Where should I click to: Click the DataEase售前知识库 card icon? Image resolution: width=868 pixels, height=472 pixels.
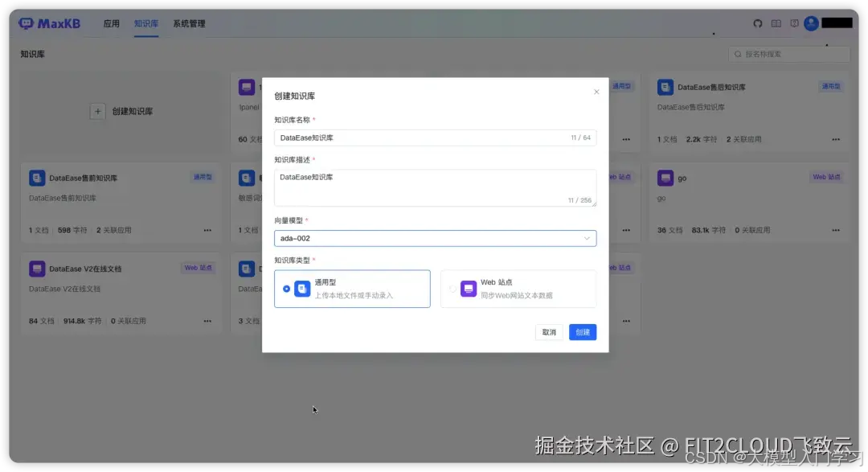pos(37,178)
